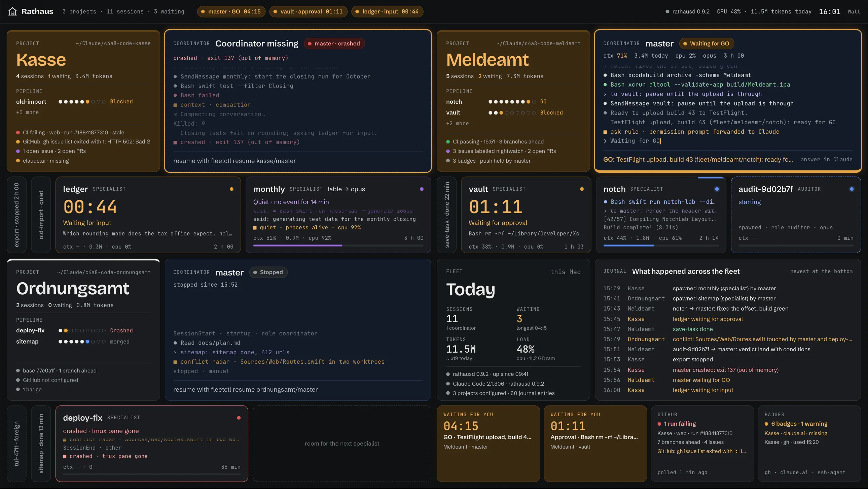Click the Stopped badge on Ordnungsamt master

[x=268, y=272]
